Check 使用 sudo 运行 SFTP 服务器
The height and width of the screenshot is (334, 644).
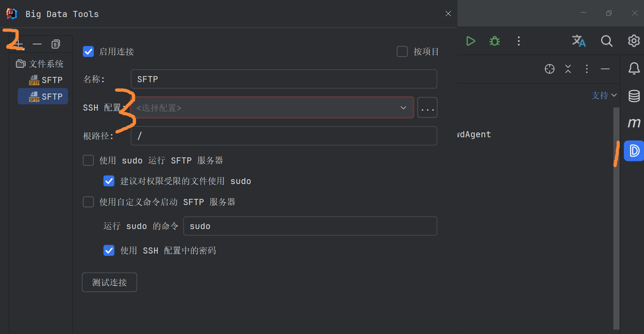tap(88, 160)
